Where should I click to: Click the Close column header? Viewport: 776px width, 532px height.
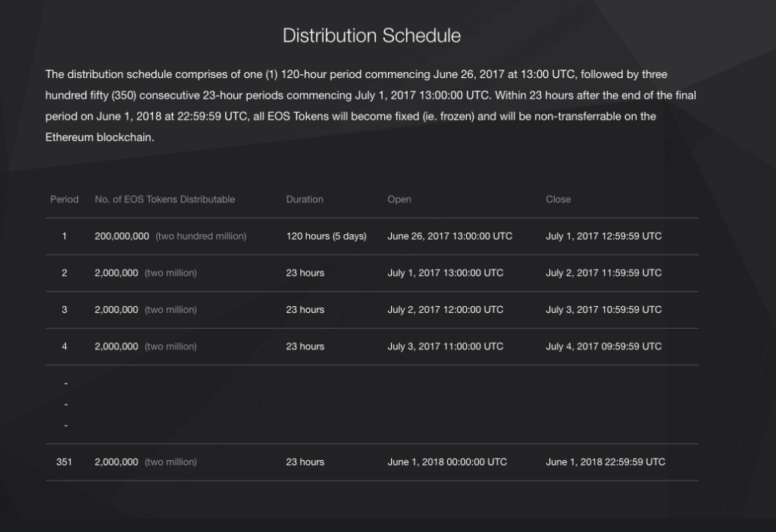tap(559, 199)
